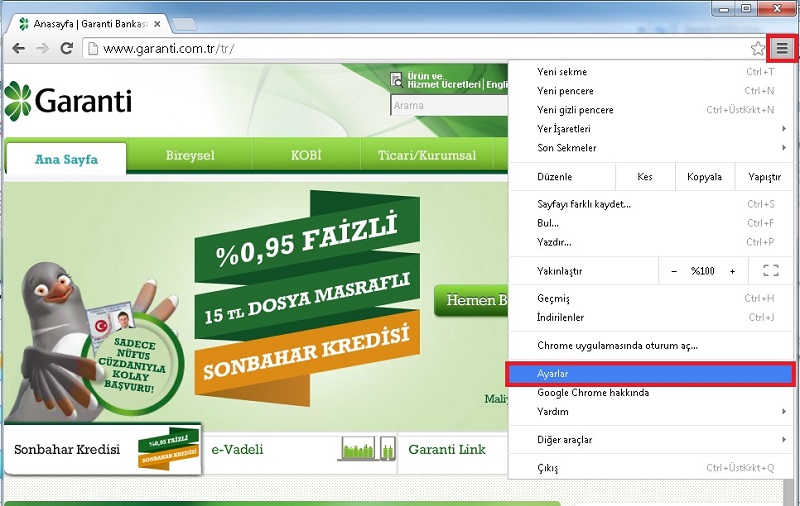Click the Arama search field
The image size is (800, 506).
pyautogui.click(x=449, y=106)
